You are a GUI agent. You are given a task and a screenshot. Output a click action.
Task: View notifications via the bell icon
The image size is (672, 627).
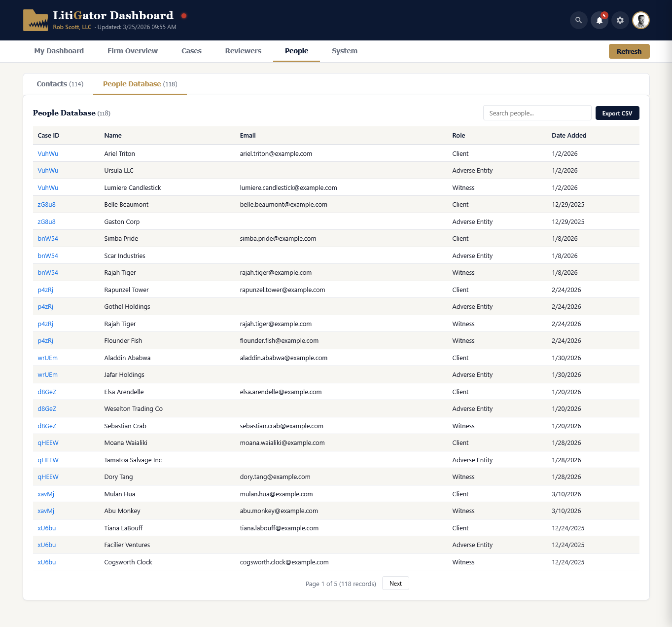[x=599, y=20]
